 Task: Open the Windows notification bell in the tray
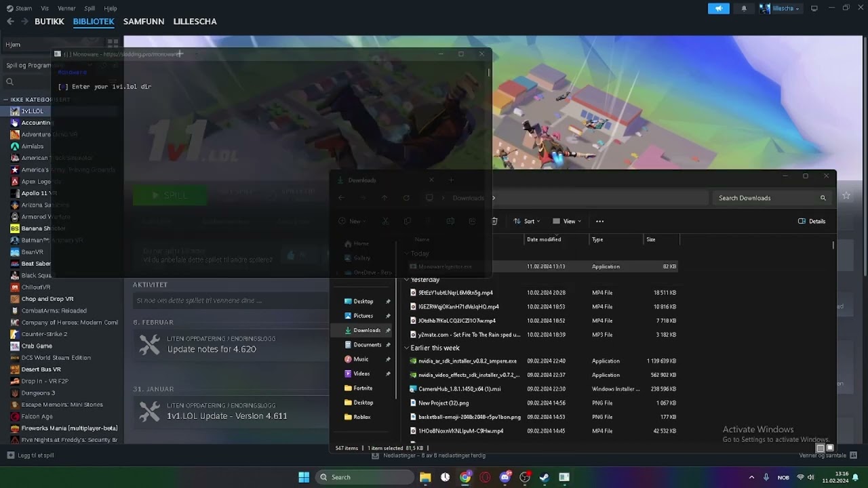point(856,477)
